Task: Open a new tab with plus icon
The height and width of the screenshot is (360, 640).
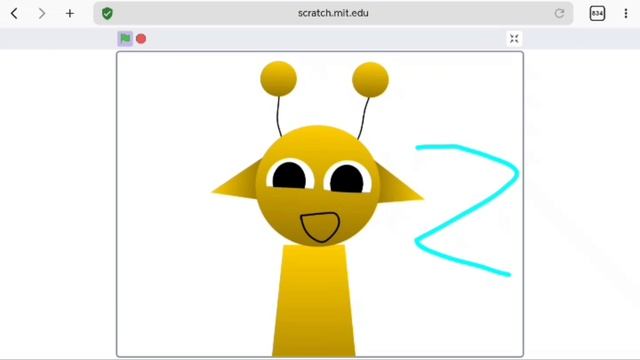Action: (70, 13)
